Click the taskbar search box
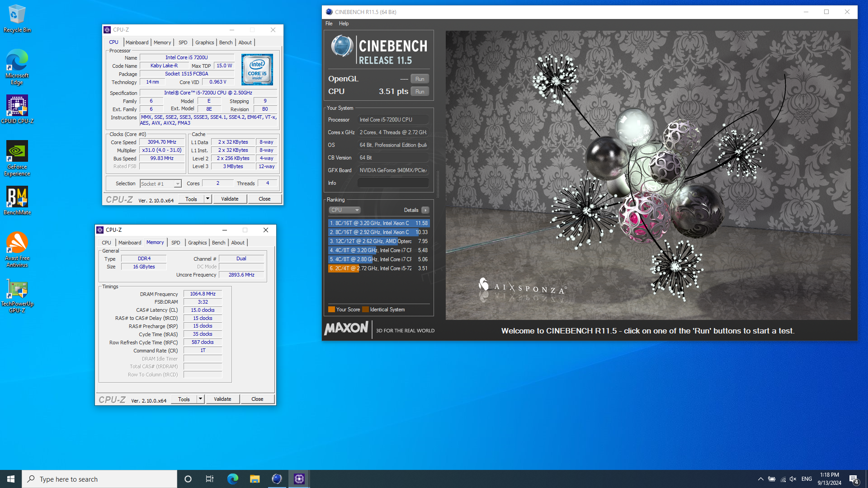Image resolution: width=868 pixels, height=488 pixels. [99, 479]
